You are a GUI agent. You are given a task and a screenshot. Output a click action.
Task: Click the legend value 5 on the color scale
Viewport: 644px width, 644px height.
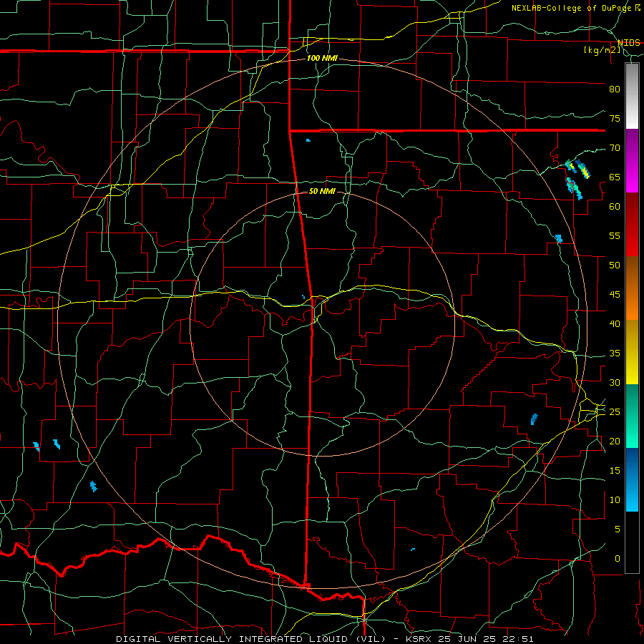click(x=618, y=530)
